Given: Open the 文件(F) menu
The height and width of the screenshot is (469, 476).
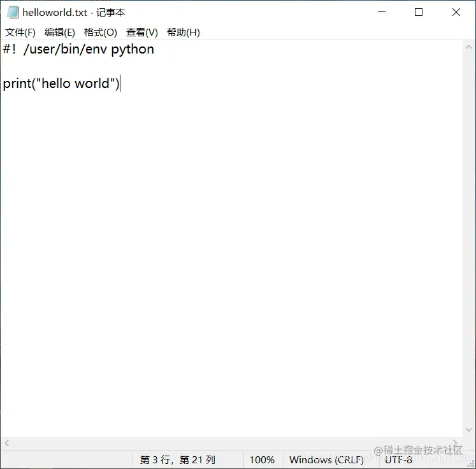Looking at the screenshot, I should (20, 32).
